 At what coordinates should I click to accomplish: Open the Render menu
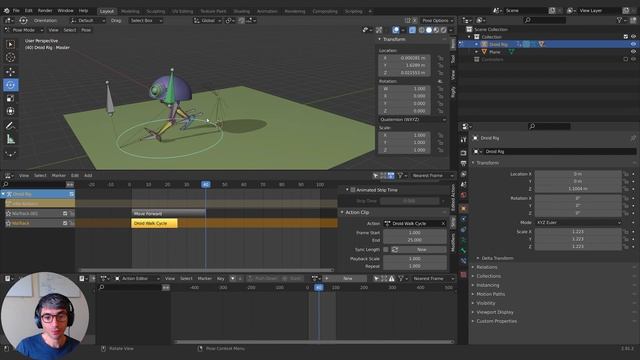pos(45,11)
